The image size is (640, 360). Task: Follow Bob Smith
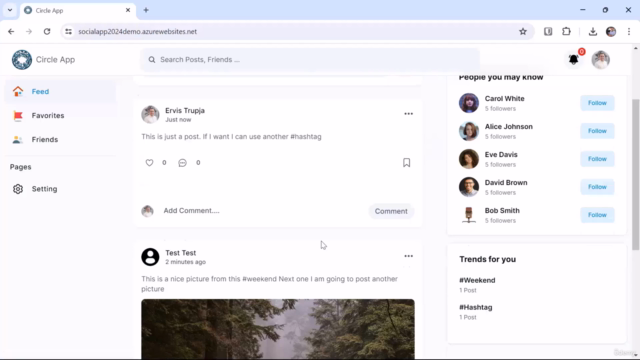point(597,215)
